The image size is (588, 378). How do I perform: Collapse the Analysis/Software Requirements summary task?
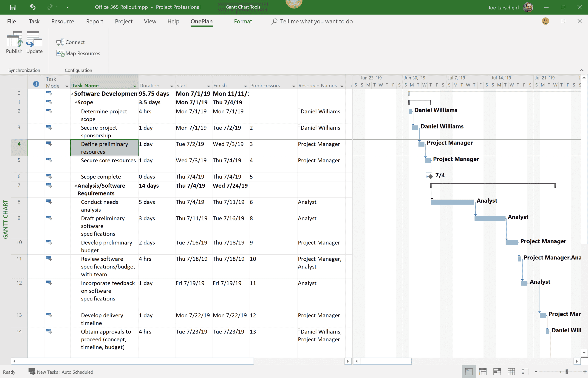coord(76,186)
